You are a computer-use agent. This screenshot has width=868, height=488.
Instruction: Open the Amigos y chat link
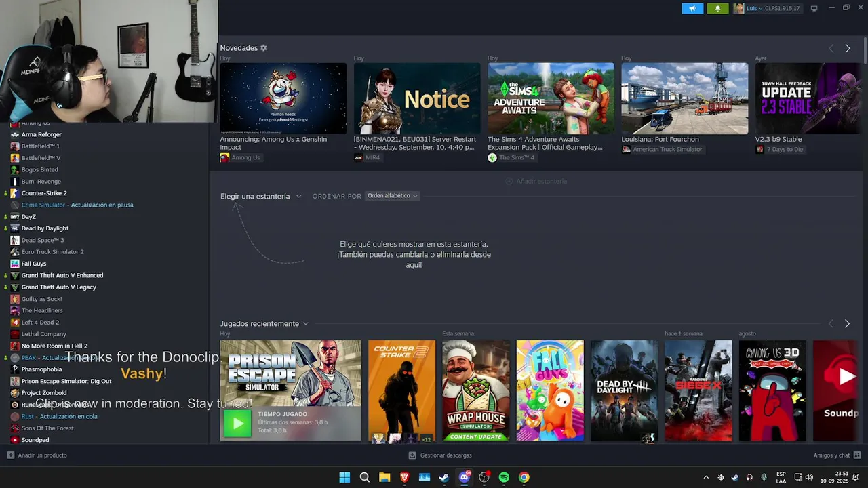point(831,455)
